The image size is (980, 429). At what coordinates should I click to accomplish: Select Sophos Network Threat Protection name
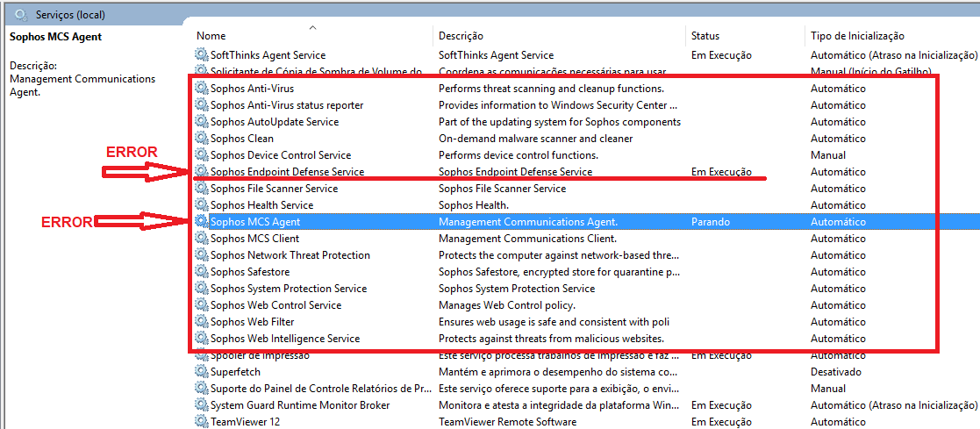tap(290, 255)
